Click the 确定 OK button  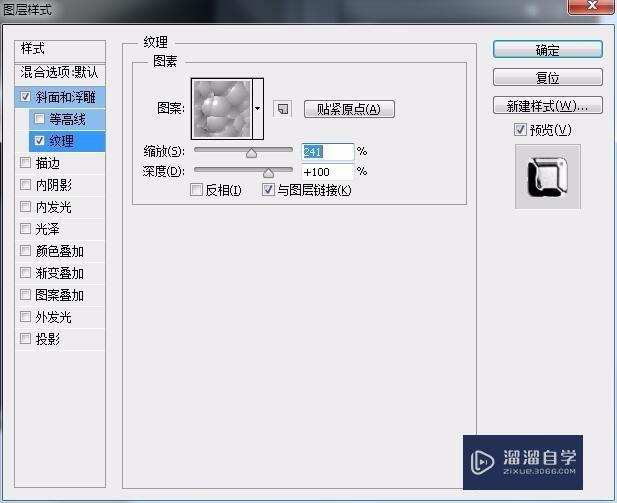tap(547, 50)
